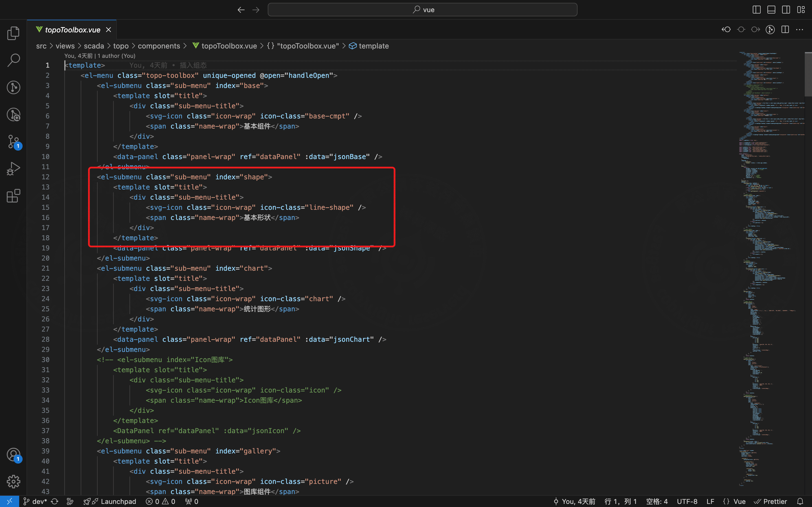Click line number 30 in gutter
The image size is (812, 507).
click(45, 360)
